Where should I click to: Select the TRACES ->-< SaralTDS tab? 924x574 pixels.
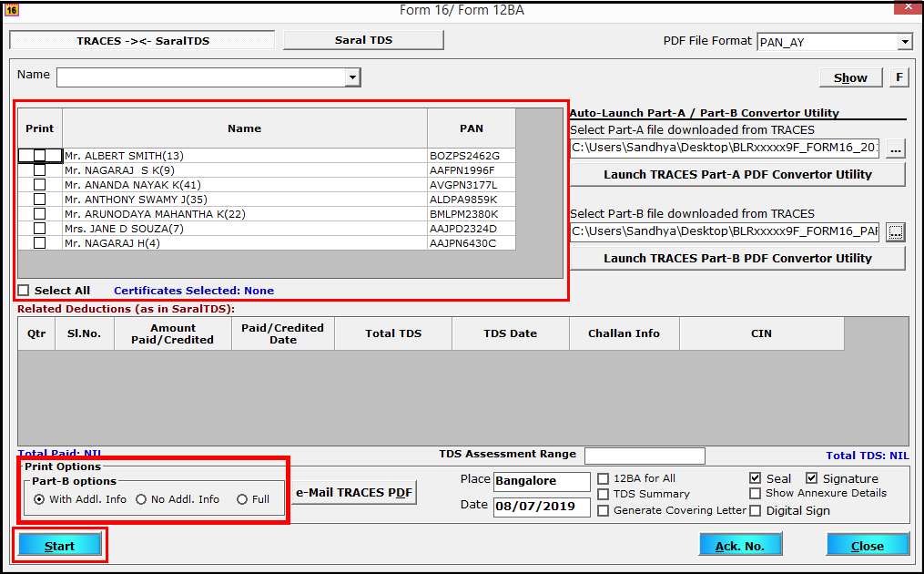(x=141, y=39)
